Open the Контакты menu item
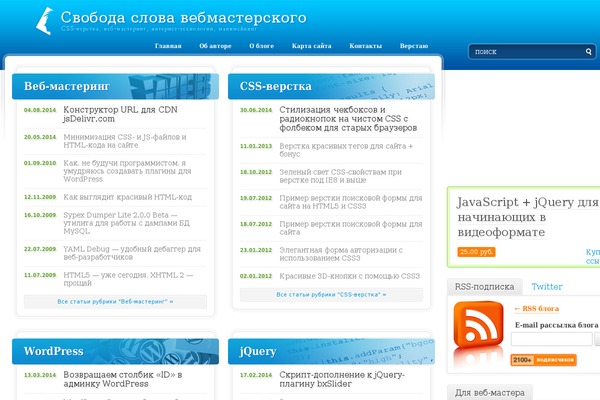This screenshot has width=600, height=400. pyautogui.click(x=365, y=46)
